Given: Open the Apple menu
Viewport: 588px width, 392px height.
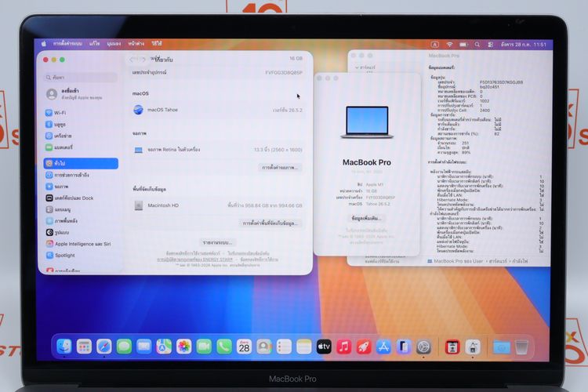Looking at the screenshot, I should pyautogui.click(x=43, y=44).
